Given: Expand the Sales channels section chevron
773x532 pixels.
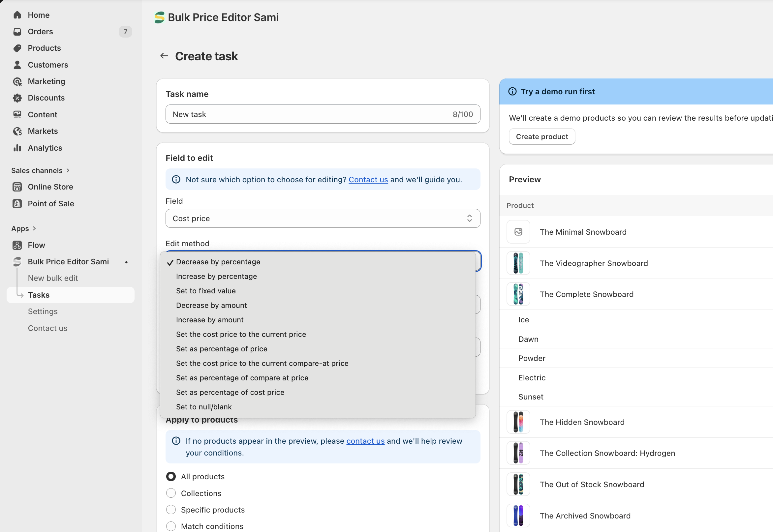Looking at the screenshot, I should pos(68,170).
